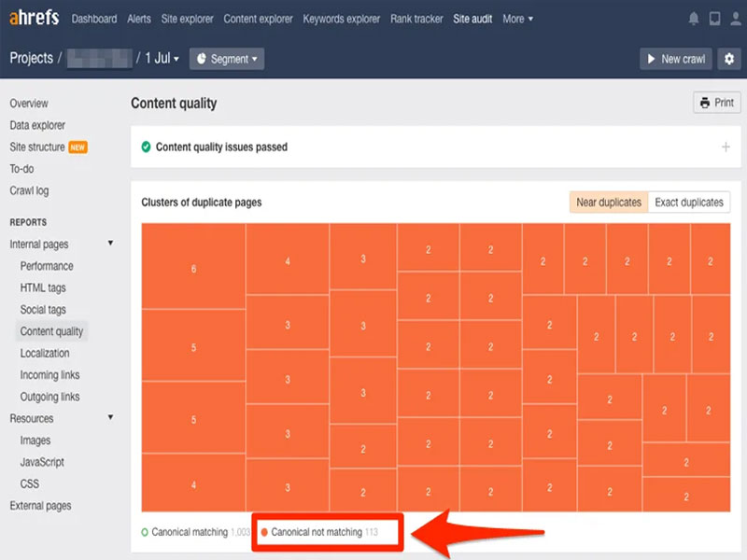Open the 1 Jul crawl date dropdown
747x560 pixels.
162,59
